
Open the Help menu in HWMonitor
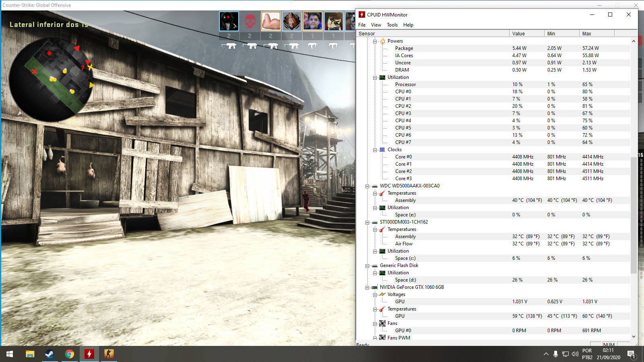[408, 25]
